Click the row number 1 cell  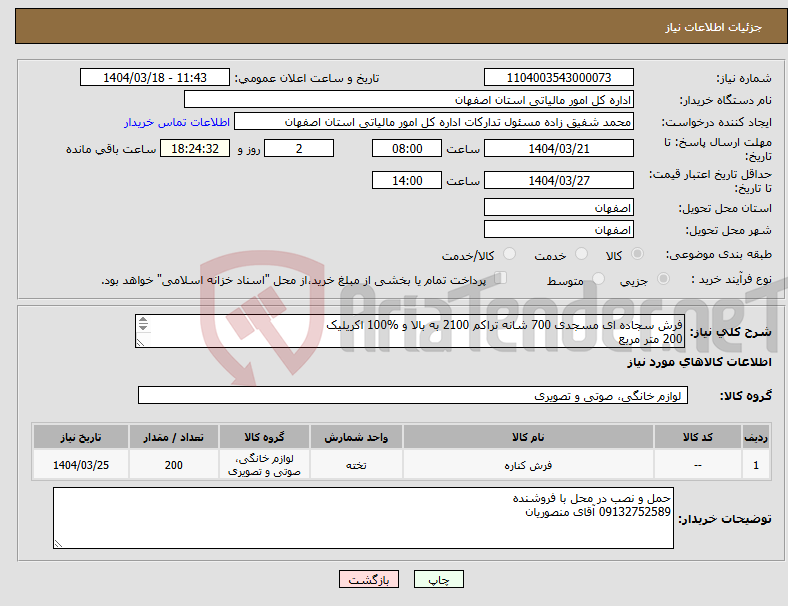tap(755, 465)
